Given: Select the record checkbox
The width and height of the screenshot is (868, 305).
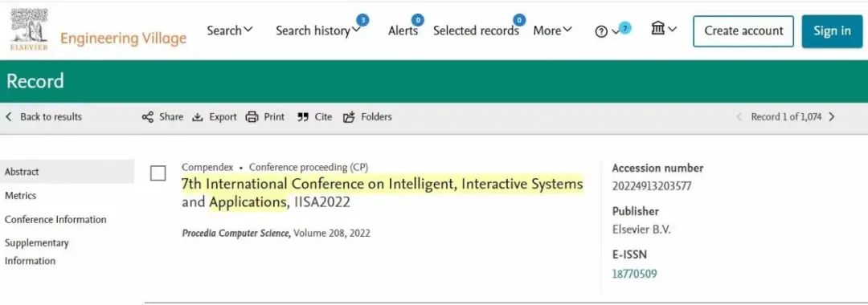Looking at the screenshot, I should click(x=158, y=173).
